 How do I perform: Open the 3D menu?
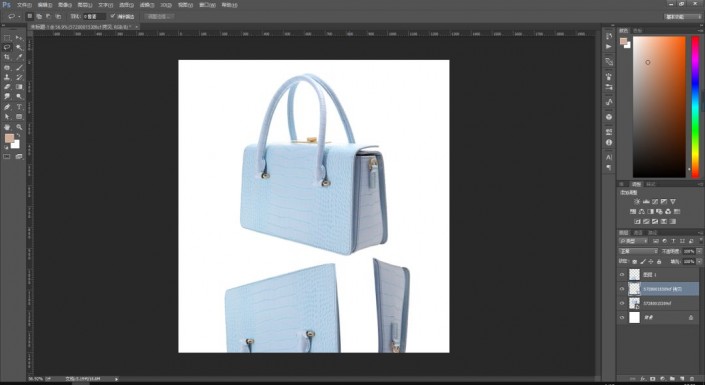[165, 5]
